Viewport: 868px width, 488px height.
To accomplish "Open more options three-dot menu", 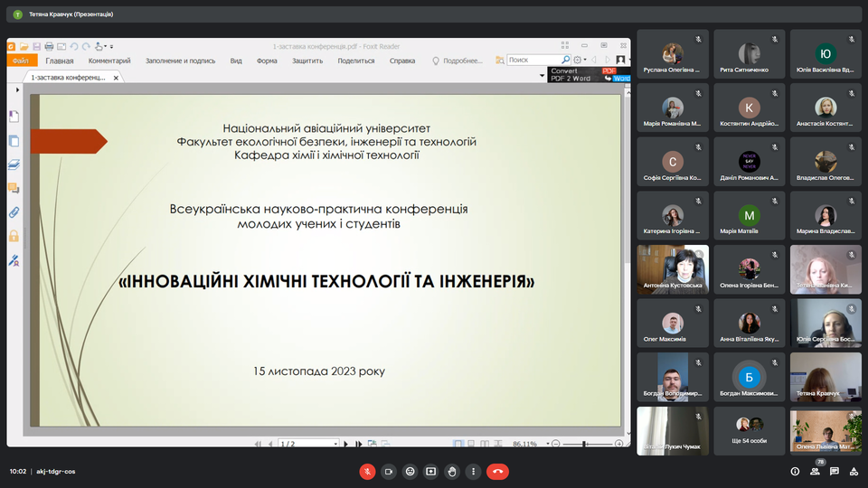I will pyautogui.click(x=472, y=471).
